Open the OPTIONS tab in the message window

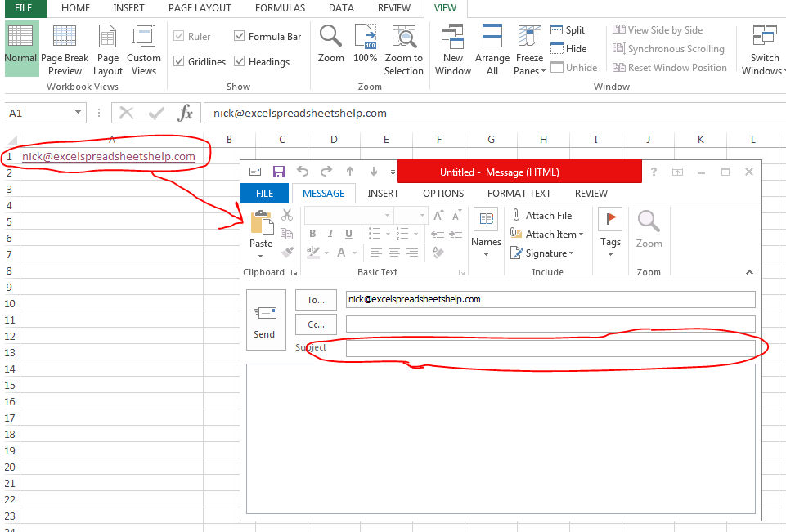(442, 193)
